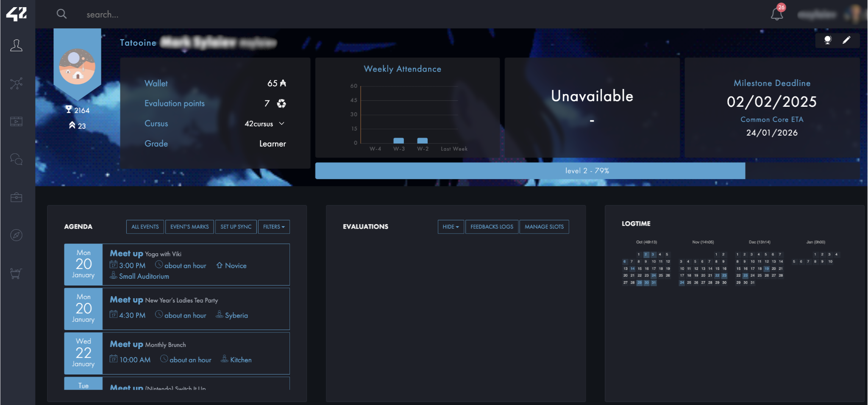Click the Small Auditorium location text
Image resolution: width=868 pixels, height=405 pixels.
click(x=144, y=276)
